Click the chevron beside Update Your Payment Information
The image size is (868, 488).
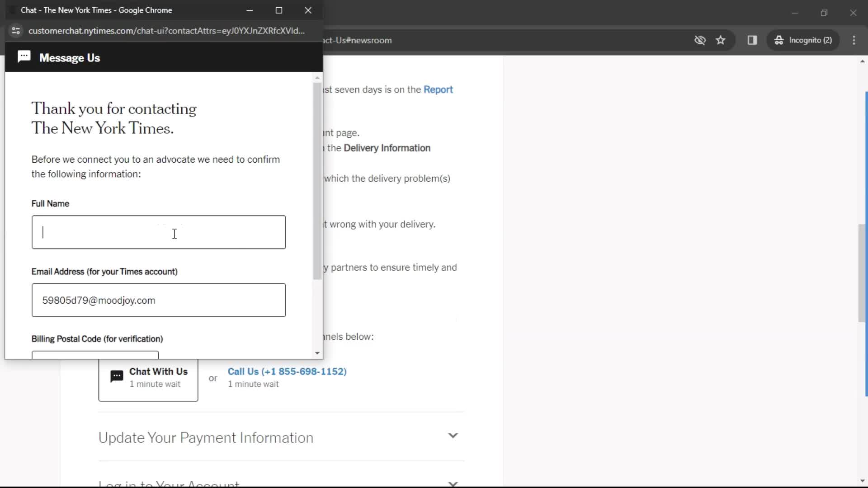click(453, 436)
